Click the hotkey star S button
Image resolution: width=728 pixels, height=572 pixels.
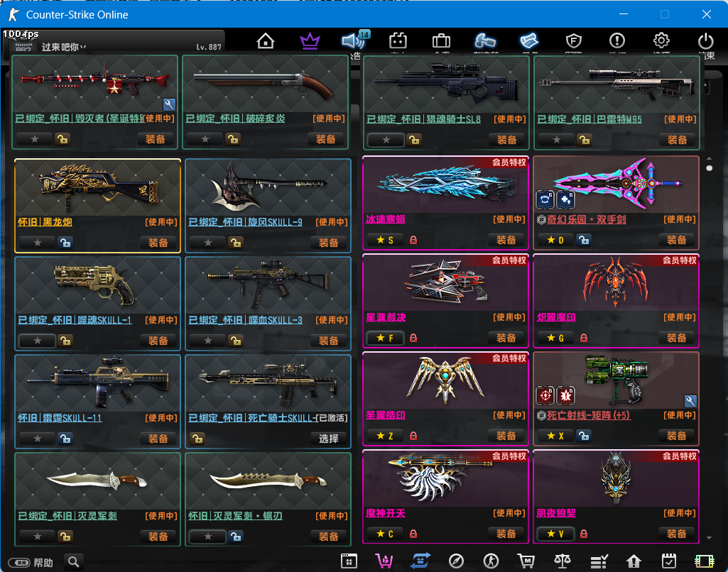tap(385, 240)
